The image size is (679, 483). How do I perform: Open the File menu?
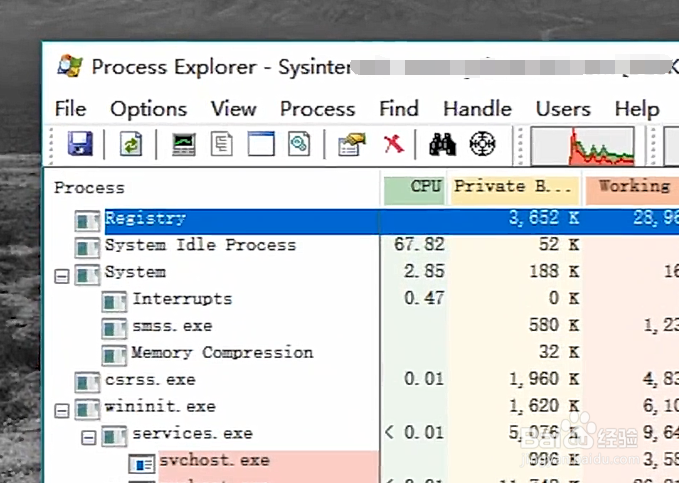(70, 108)
